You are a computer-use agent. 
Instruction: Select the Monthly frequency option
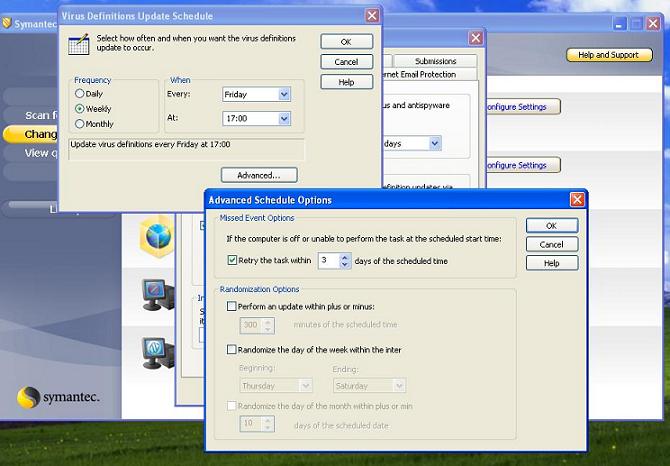coord(79,124)
